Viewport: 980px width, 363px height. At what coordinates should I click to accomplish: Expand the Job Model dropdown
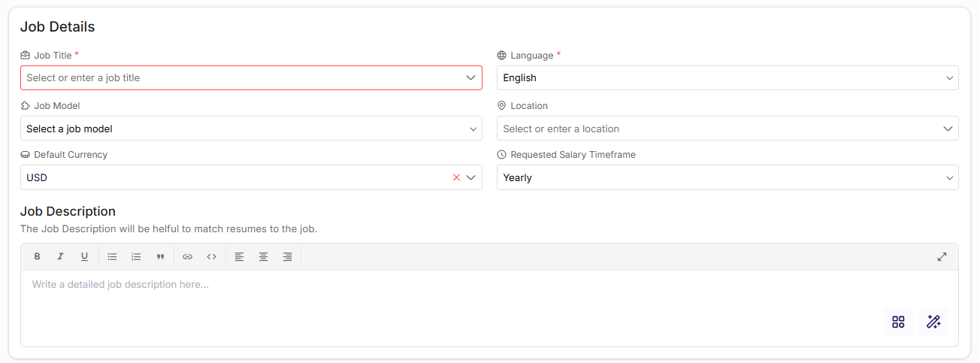[x=250, y=129]
